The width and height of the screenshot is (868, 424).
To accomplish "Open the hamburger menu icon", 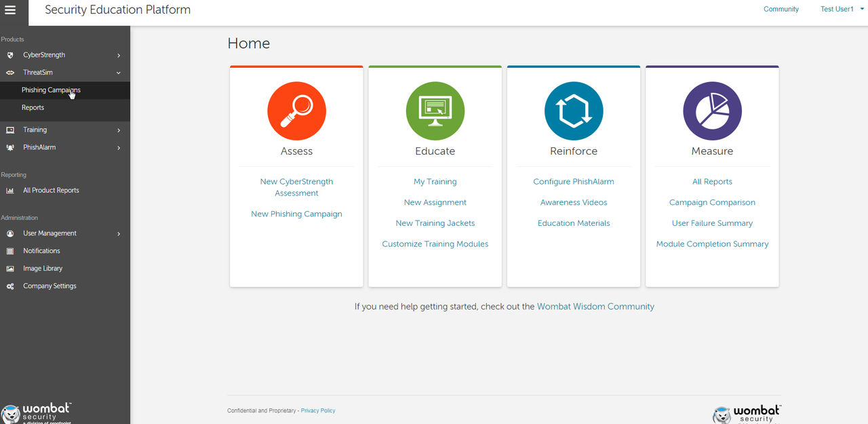I will [x=10, y=10].
